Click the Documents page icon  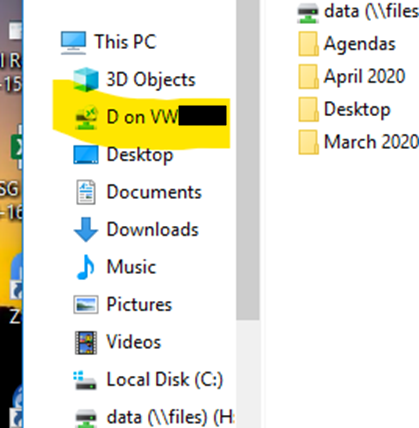(86, 192)
